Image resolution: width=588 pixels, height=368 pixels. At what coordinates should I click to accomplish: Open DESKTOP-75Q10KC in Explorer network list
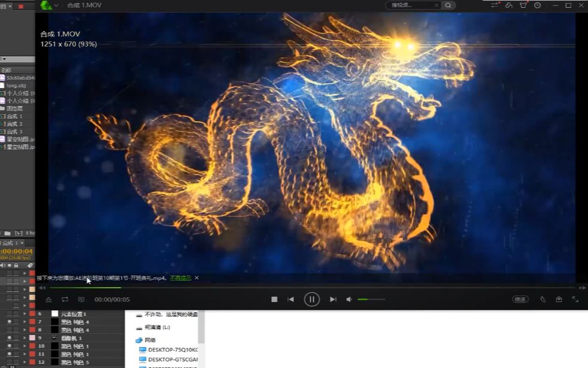[173, 349]
